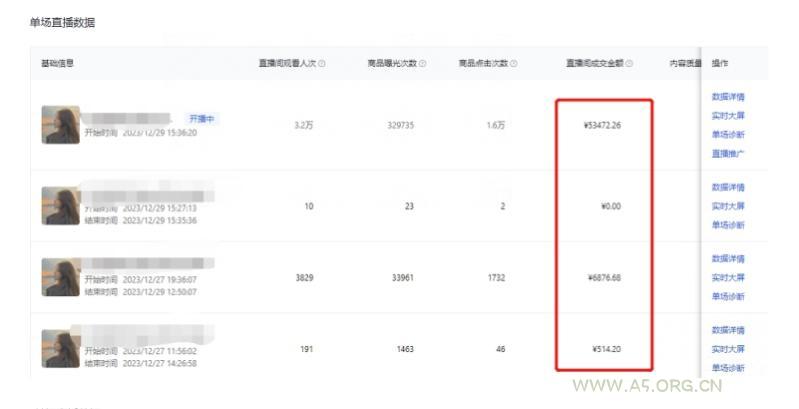Click thumbnail of session ended 15:35:36
Viewport: 799px width, 409px height.
[x=61, y=206]
